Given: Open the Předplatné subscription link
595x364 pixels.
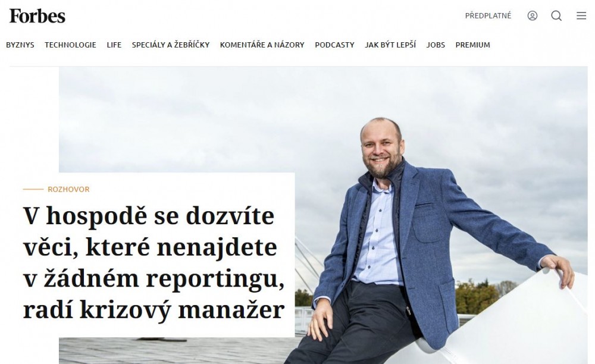Looking at the screenshot, I should coord(488,15).
